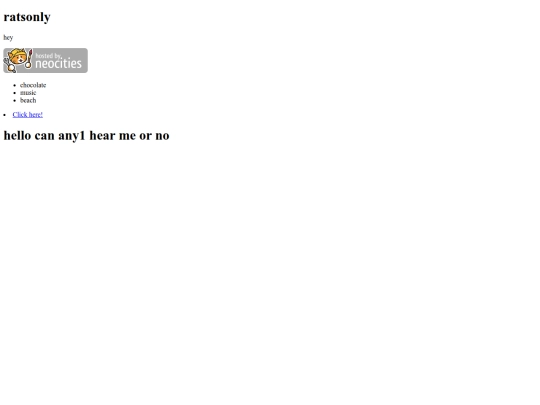Click the 'hosted by' text in the badge

pyautogui.click(x=48, y=55)
